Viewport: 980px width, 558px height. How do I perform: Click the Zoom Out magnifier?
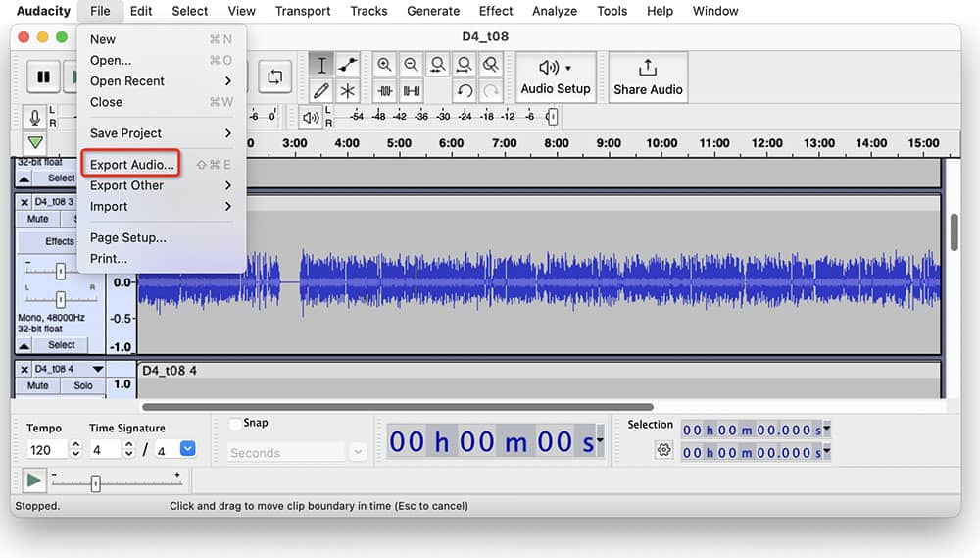412,65
